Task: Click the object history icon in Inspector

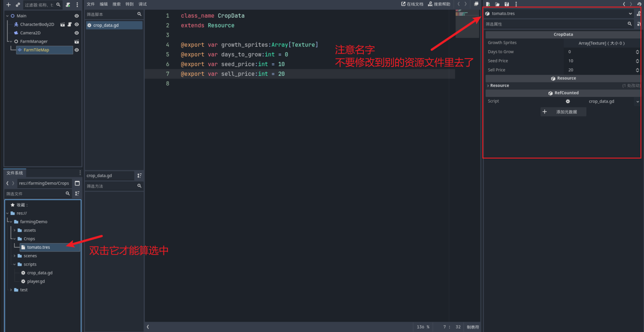Action: tap(639, 4)
